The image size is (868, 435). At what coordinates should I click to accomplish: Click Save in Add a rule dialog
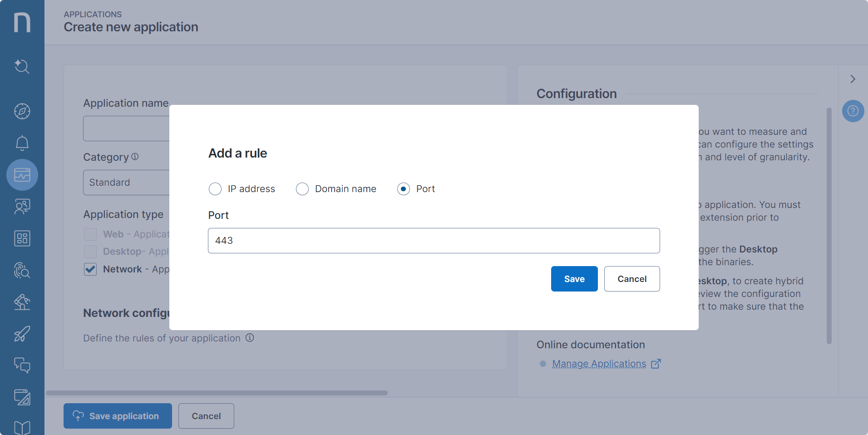click(574, 279)
